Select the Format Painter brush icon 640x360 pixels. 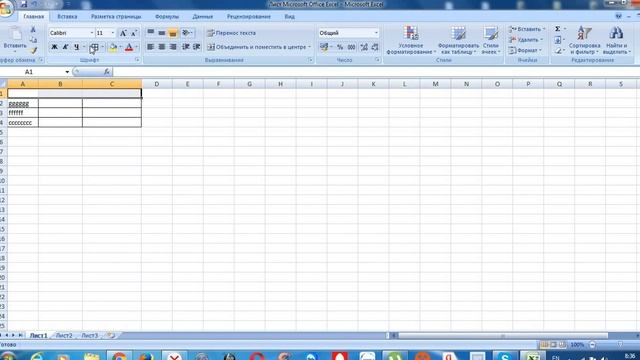(33, 50)
